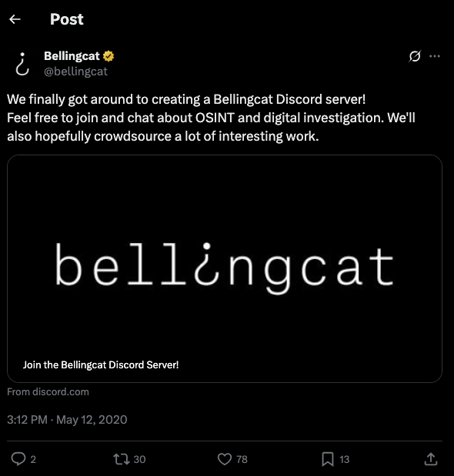This screenshot has height=476, width=454.
Task: Like the post with heart icon
Action: pyautogui.click(x=225, y=458)
